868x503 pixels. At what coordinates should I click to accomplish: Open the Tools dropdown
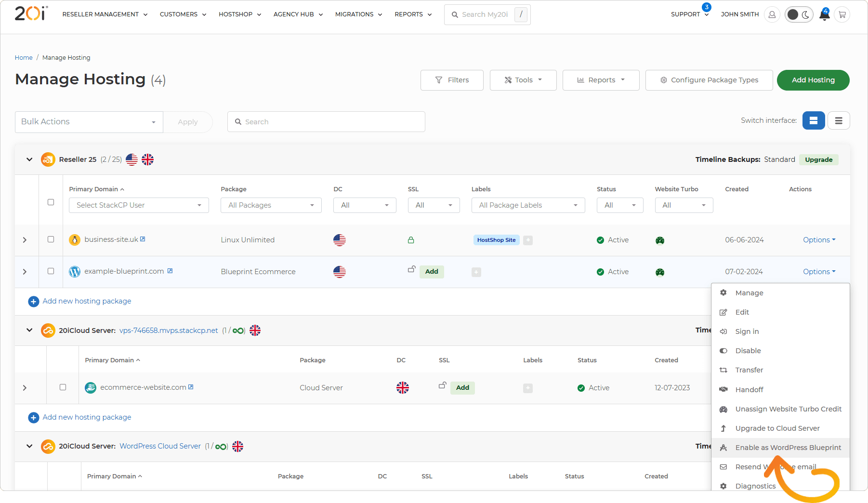[x=523, y=80]
